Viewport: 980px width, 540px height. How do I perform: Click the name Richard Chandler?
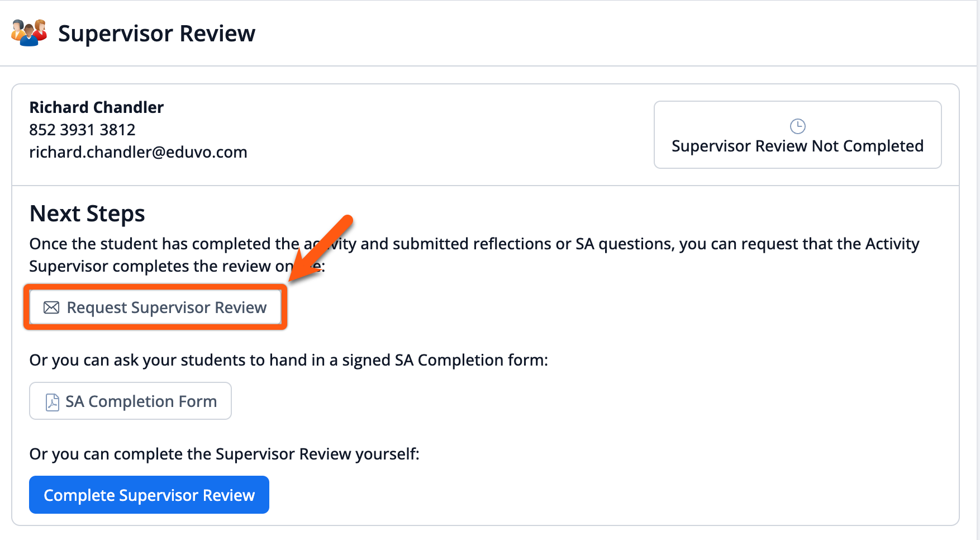[97, 107]
